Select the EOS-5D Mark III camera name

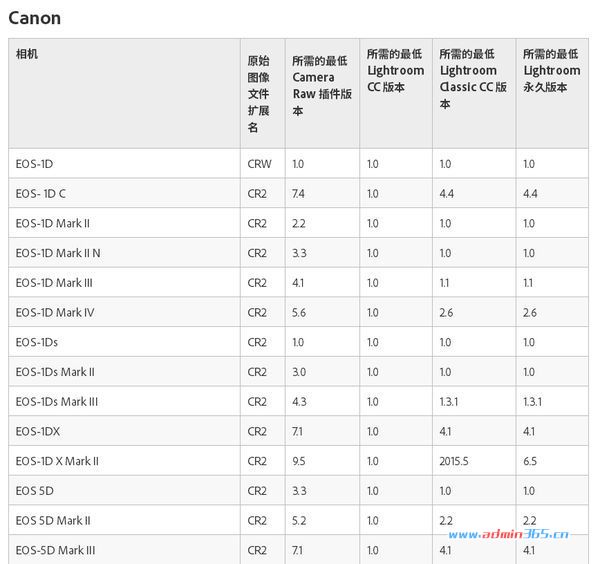(55, 550)
